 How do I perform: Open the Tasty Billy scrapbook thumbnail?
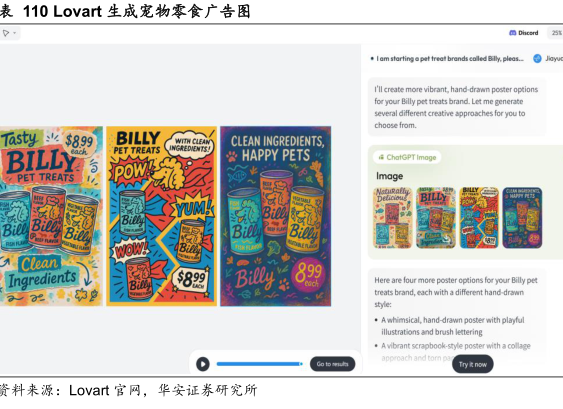(x=436, y=218)
